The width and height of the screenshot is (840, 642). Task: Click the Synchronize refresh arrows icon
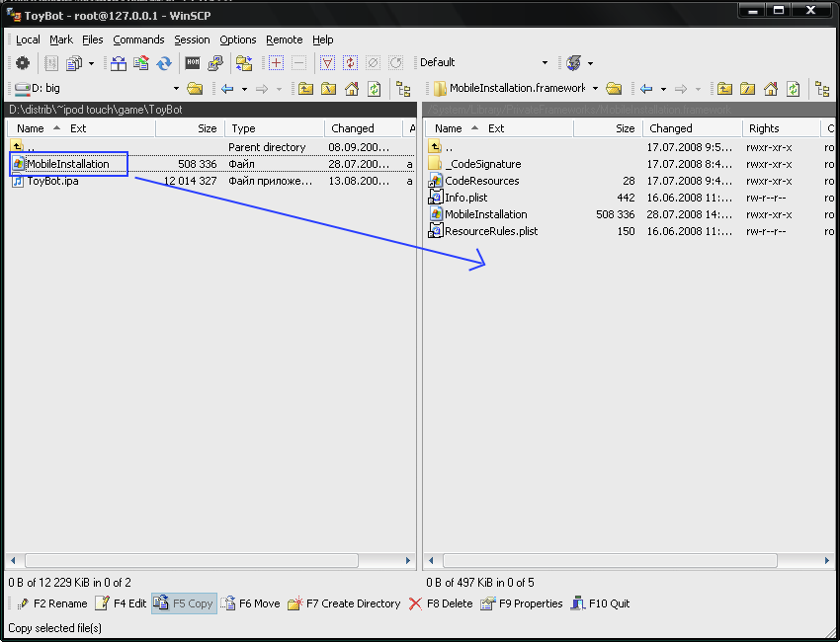[x=164, y=63]
